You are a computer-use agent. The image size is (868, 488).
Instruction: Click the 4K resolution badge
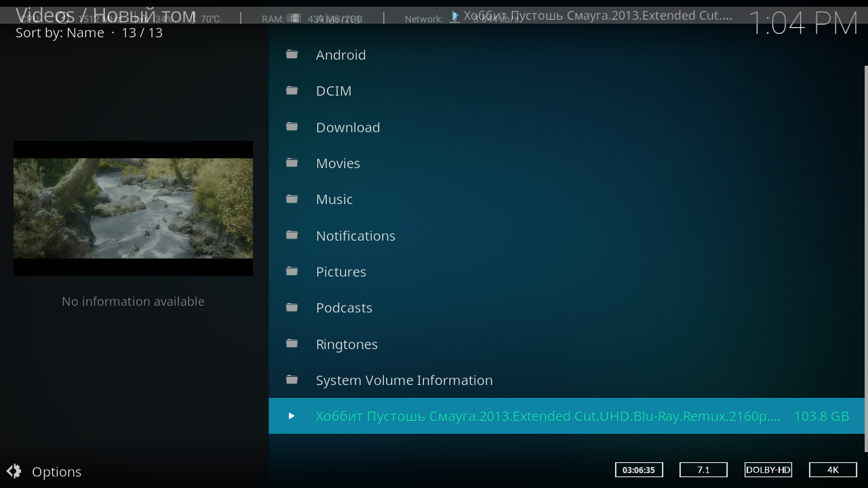coord(833,470)
